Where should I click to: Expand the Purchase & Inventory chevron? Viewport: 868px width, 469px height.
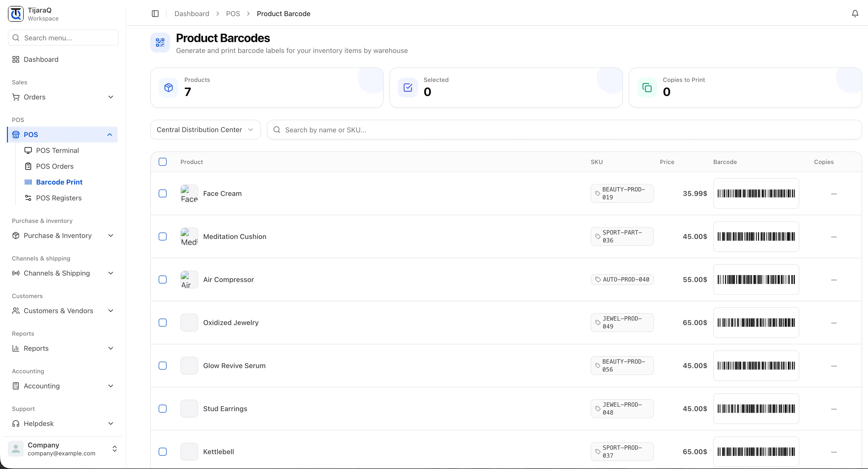(x=110, y=235)
